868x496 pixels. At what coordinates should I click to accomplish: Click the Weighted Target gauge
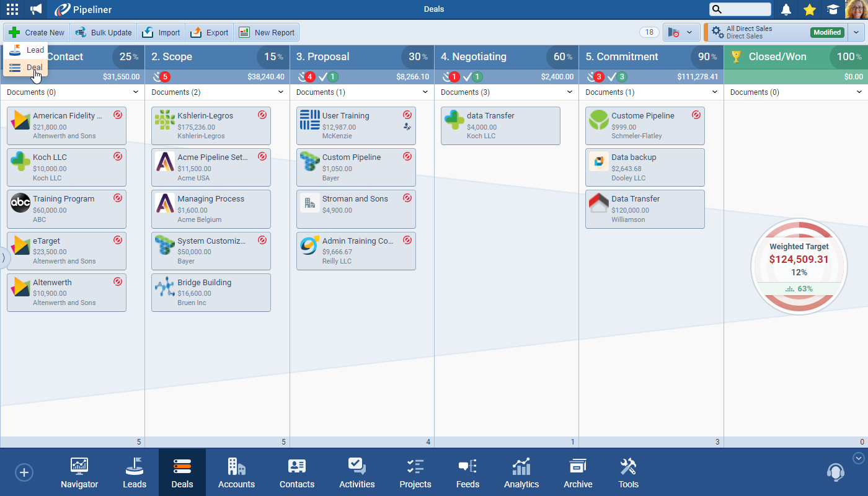pos(799,267)
